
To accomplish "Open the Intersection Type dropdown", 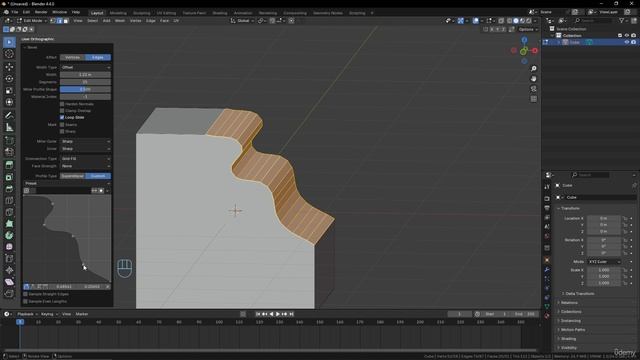I will tap(85, 158).
